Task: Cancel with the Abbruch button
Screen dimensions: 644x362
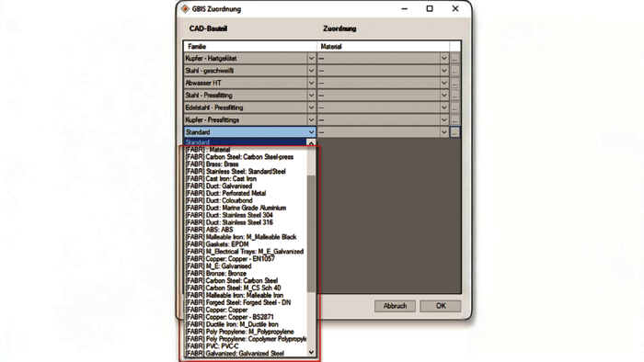Action: pos(395,306)
